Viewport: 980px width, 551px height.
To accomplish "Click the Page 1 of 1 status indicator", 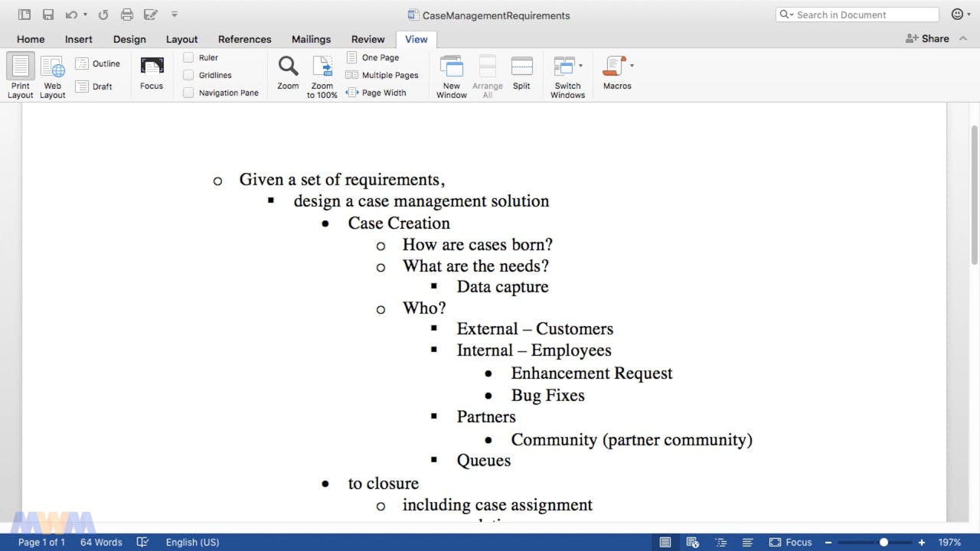I will click(42, 542).
